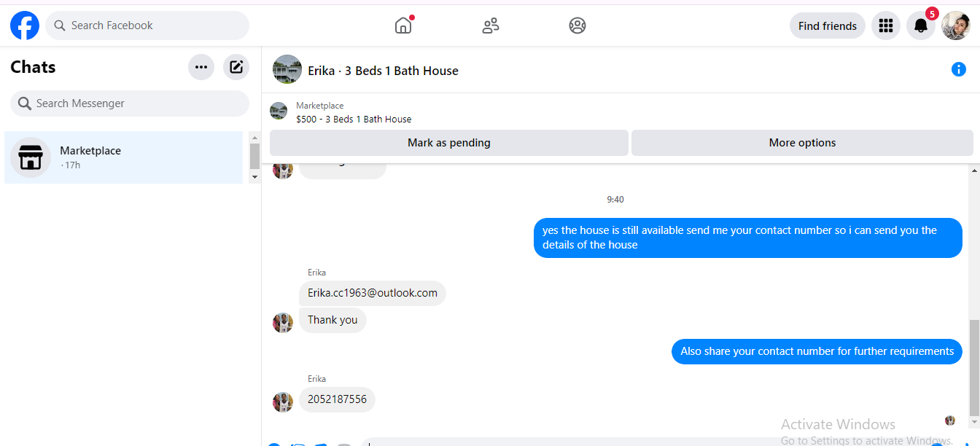Open More options for the listing

click(x=802, y=143)
